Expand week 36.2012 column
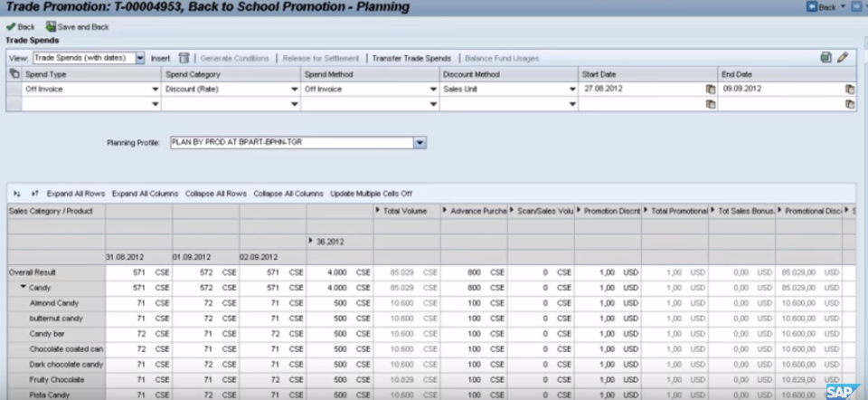 (311, 242)
